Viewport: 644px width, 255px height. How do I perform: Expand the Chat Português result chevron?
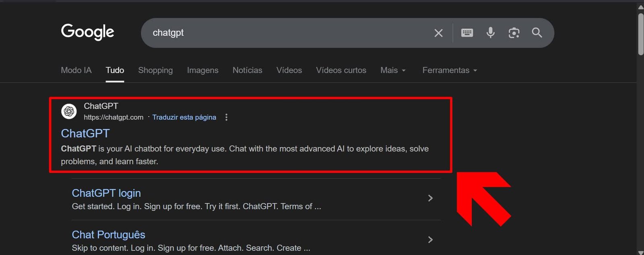click(430, 240)
